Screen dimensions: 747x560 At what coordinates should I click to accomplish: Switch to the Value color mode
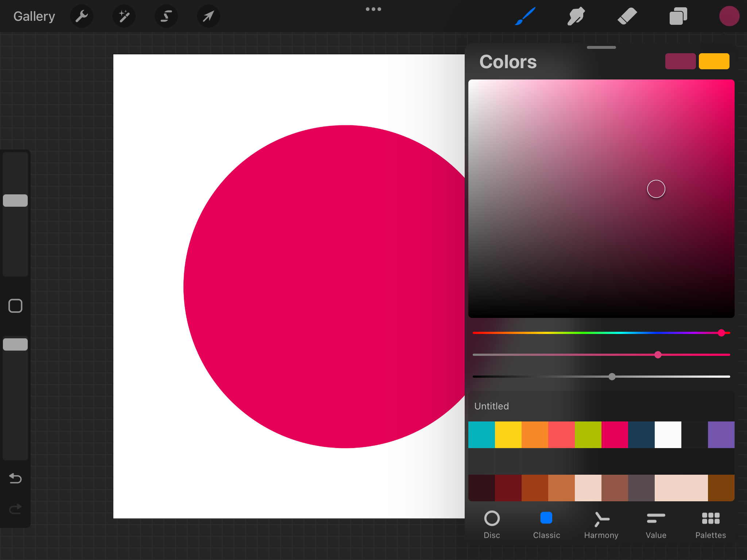pyautogui.click(x=655, y=524)
